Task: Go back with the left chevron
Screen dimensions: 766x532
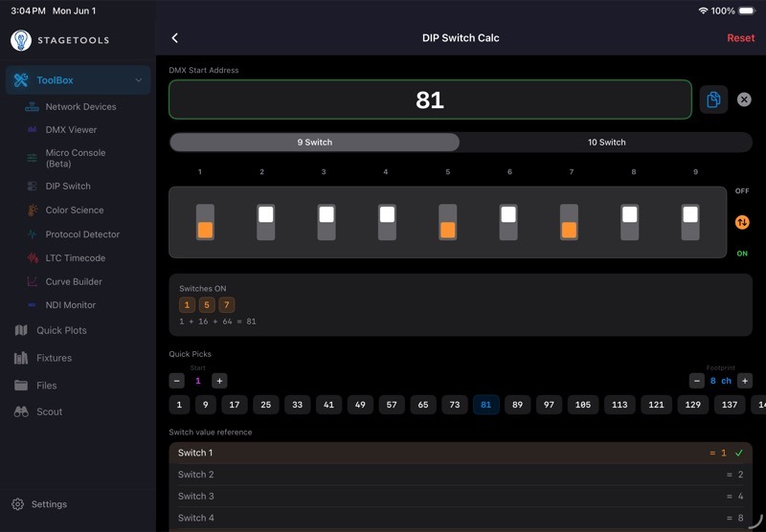Action: tap(175, 38)
